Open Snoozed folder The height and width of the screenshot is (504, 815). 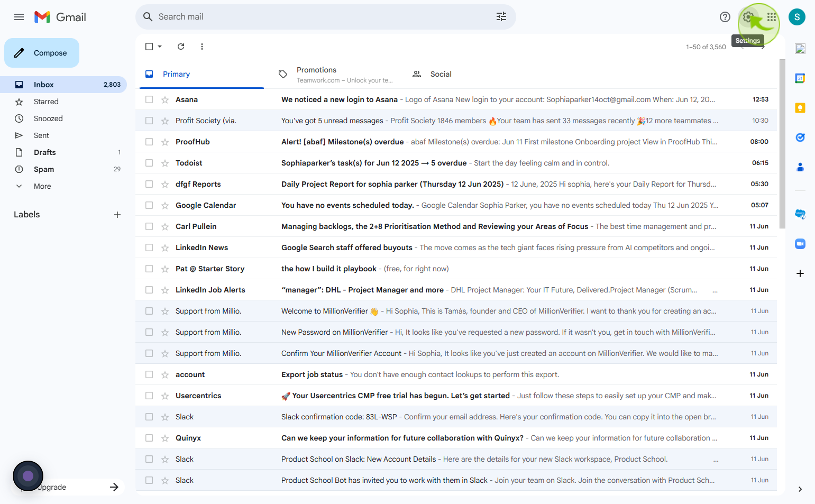[x=63, y=118]
